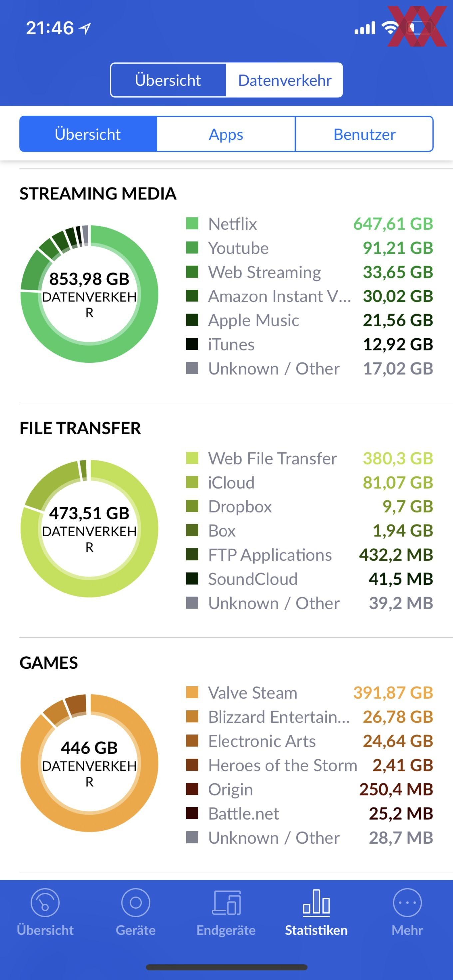Tap the Wi-Fi status icon in status bar
This screenshot has height=980, width=453.
pos(390,27)
